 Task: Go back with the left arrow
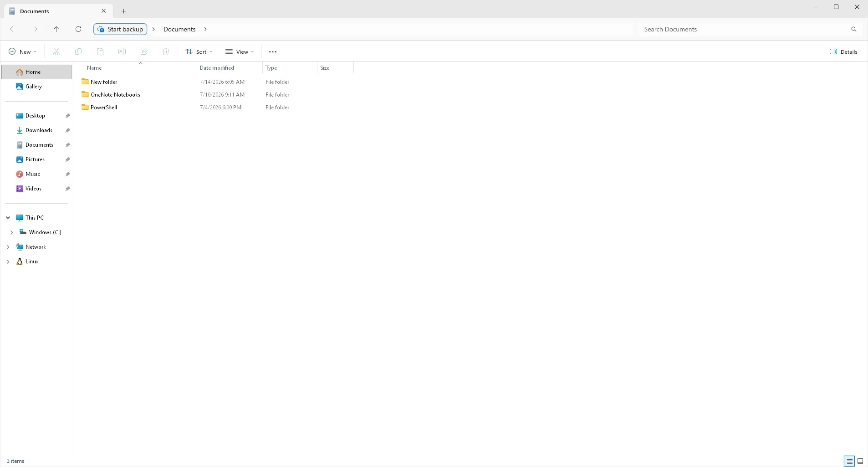click(13, 29)
